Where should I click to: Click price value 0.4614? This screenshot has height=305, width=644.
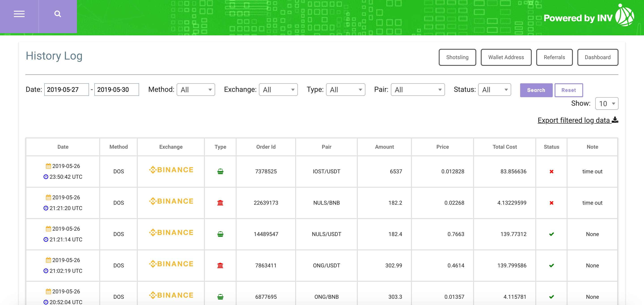click(456, 265)
